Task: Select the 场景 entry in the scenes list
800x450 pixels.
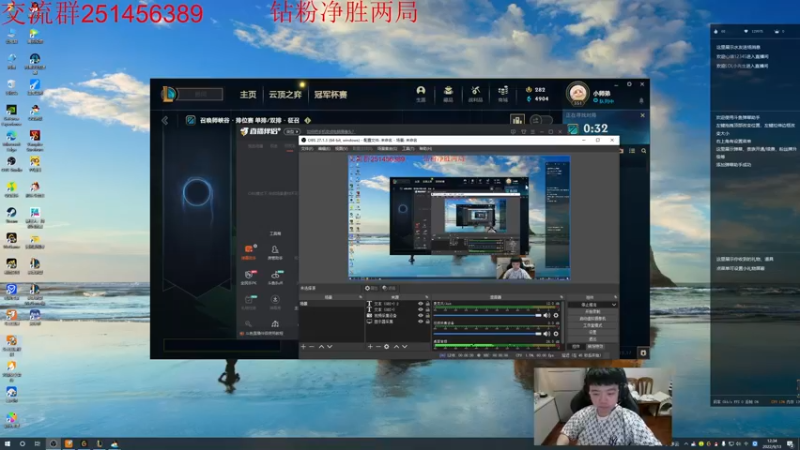Action: 332,304
